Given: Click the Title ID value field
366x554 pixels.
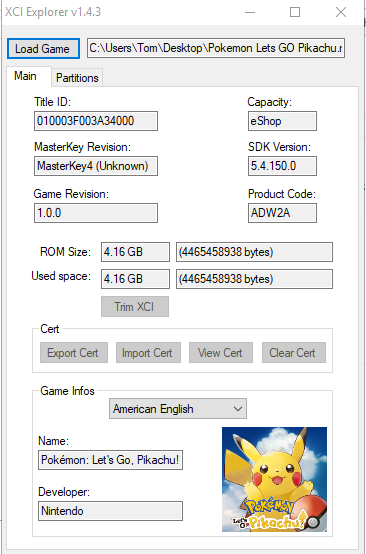Looking at the screenshot, I should click(x=96, y=121).
